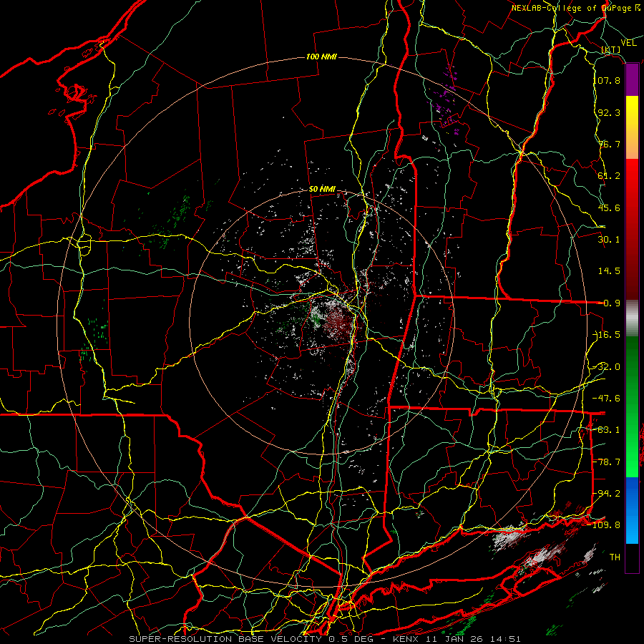644x644 pixels.
Task: Click the VEL legend title
Action: coord(629,43)
